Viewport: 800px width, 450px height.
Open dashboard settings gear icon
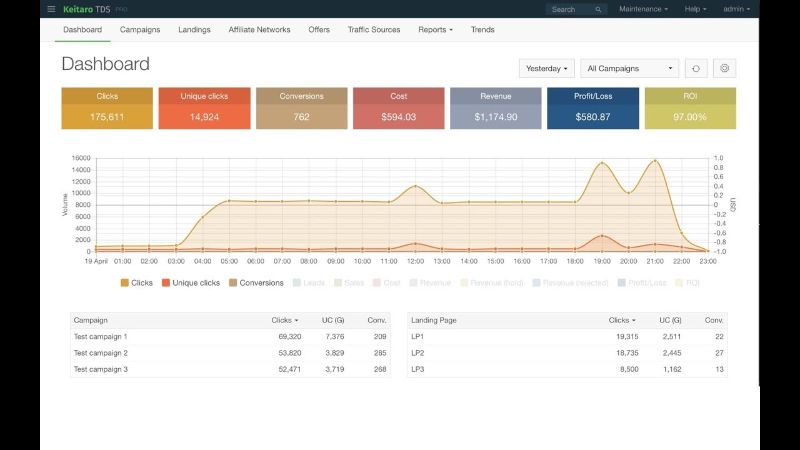pyautogui.click(x=726, y=69)
